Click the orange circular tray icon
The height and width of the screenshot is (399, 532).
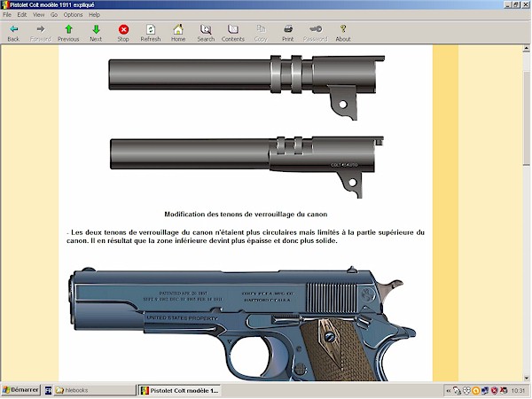pos(476,391)
